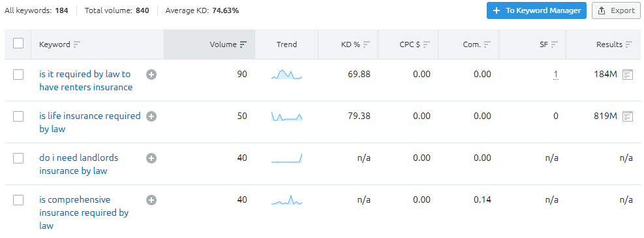Sort by KD % column sort icon
Viewport: 644px width, 238px height.
pos(367,44)
